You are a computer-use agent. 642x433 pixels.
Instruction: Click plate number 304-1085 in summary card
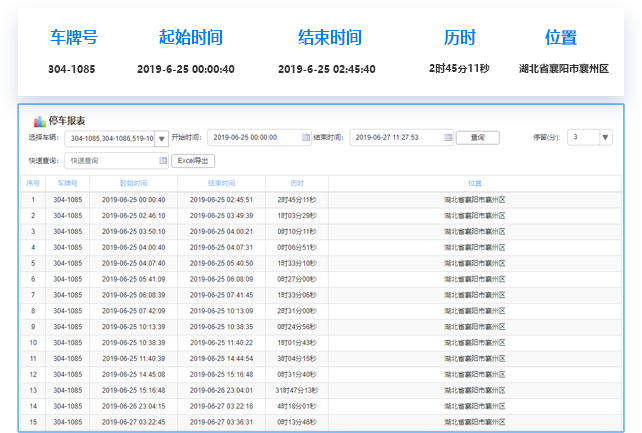coord(72,69)
